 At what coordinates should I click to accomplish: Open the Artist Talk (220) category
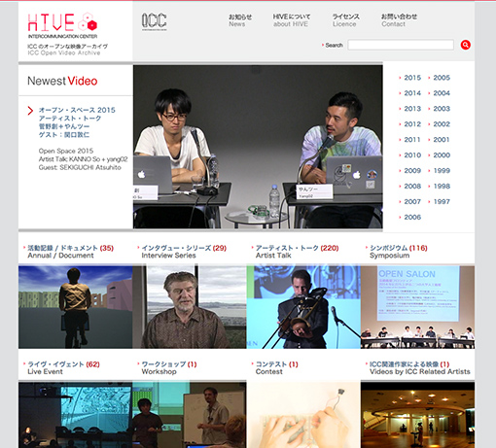pyautogui.click(x=297, y=252)
